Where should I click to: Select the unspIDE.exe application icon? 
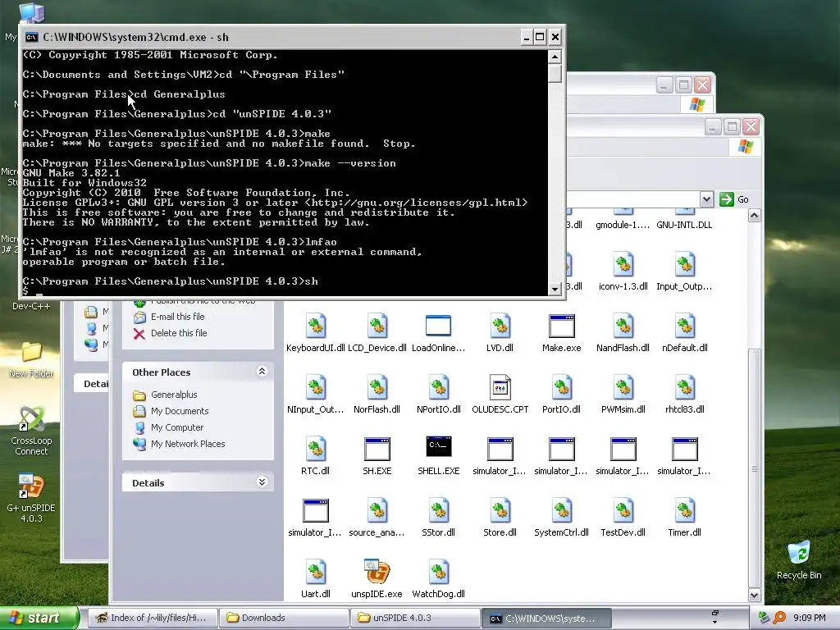click(377, 572)
